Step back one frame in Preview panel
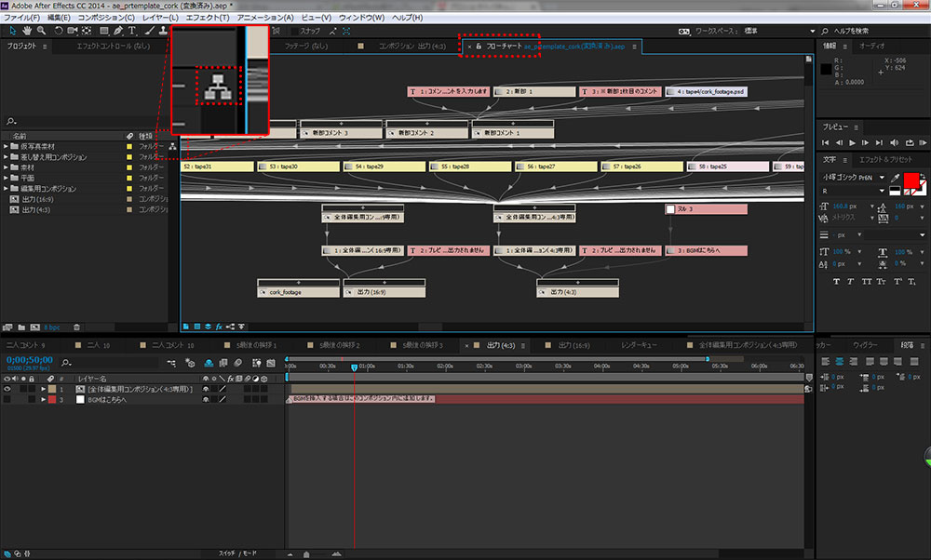931x560 pixels. click(839, 142)
